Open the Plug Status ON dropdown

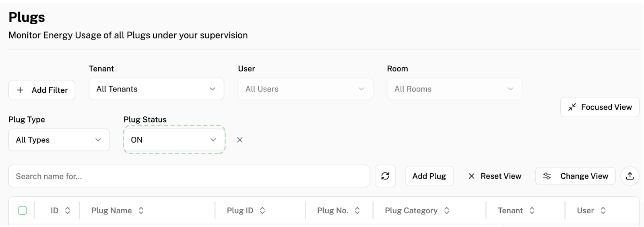pyautogui.click(x=174, y=140)
